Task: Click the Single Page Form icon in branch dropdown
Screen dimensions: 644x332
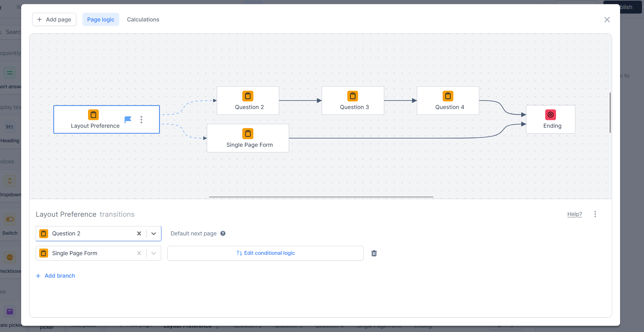Action: [x=44, y=253]
